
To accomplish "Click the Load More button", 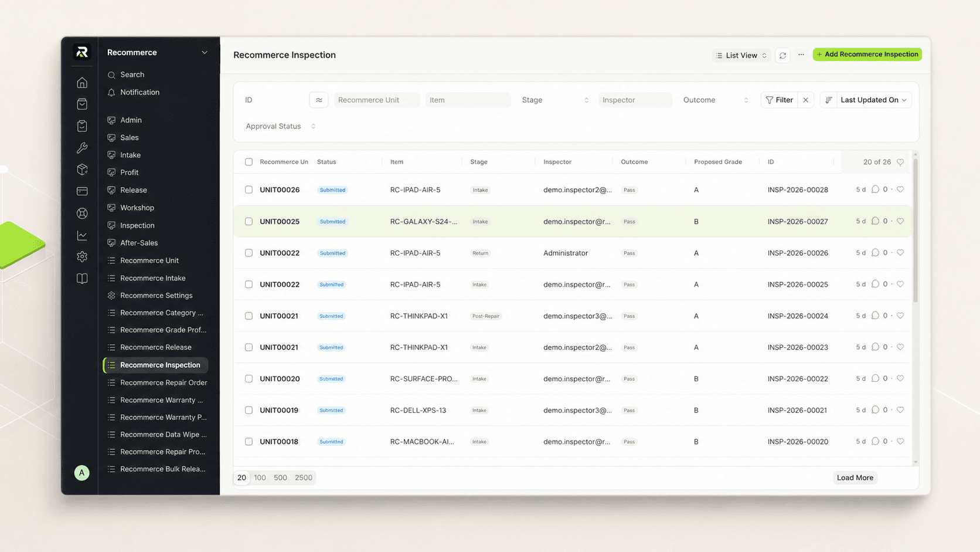I will [x=855, y=478].
